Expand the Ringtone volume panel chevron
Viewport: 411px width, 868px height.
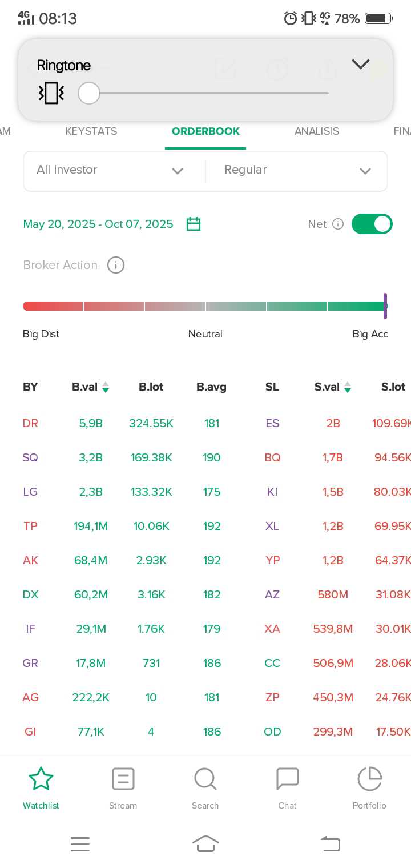click(x=360, y=64)
